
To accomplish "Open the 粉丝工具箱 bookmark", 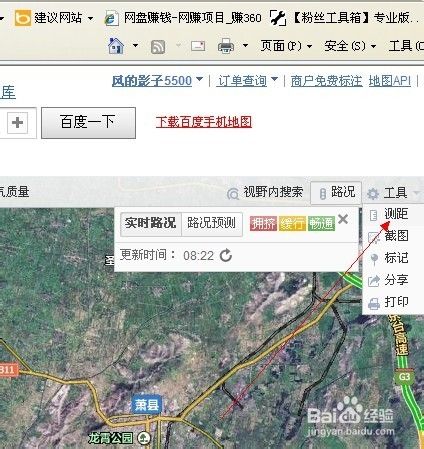I will point(345,18).
